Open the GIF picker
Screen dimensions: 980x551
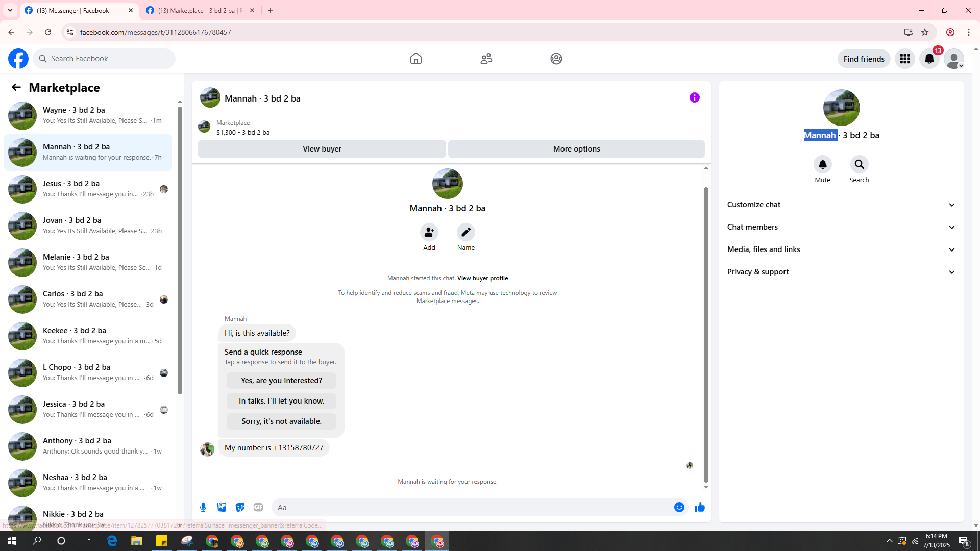coord(258,507)
